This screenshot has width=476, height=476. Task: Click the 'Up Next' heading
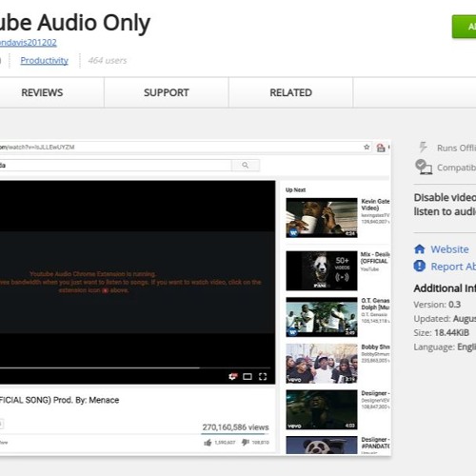click(x=295, y=189)
